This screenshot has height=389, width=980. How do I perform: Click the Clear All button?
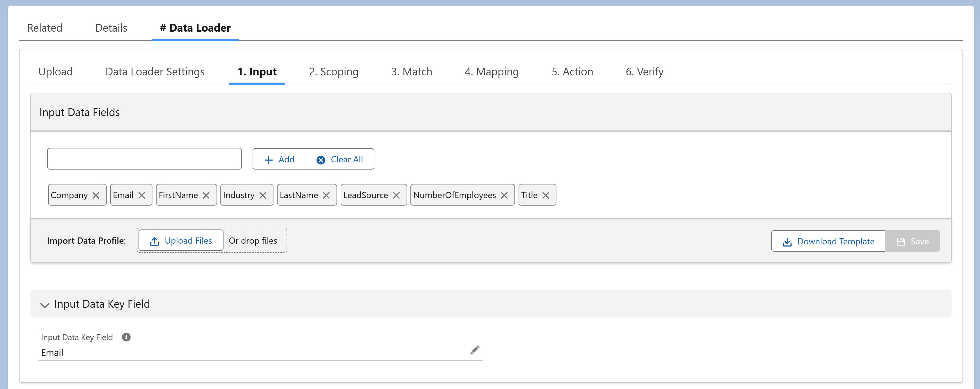click(x=340, y=159)
